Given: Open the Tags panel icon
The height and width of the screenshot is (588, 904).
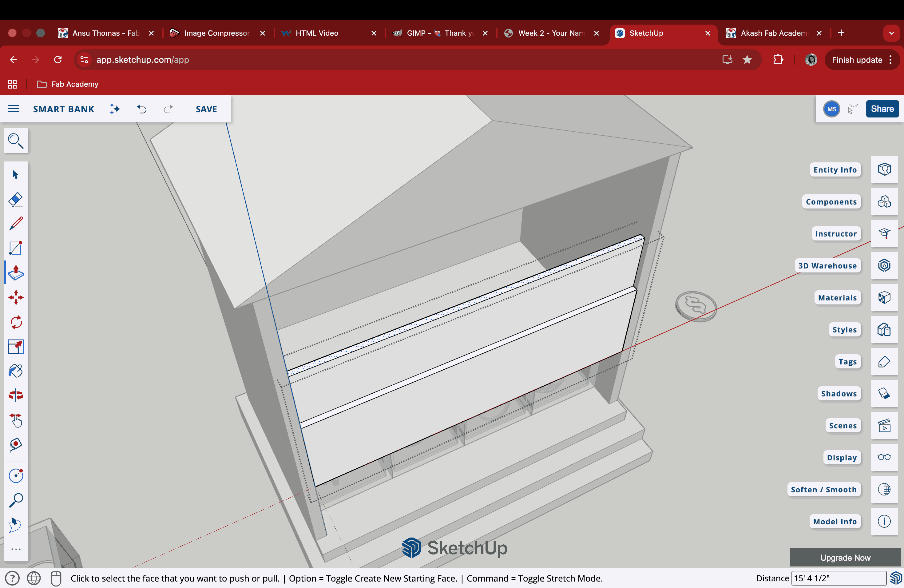Looking at the screenshot, I should click(884, 362).
